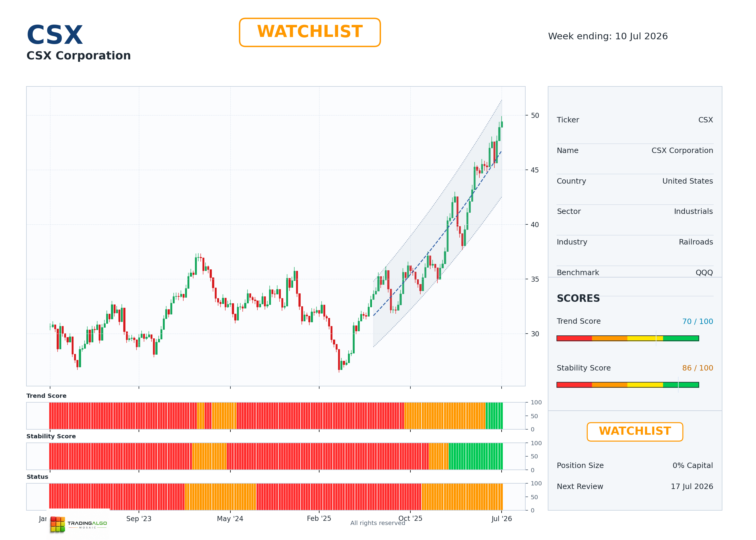Image resolution: width=756 pixels, height=540 pixels.
Task: Click the Next Review label
Action: 580,487
